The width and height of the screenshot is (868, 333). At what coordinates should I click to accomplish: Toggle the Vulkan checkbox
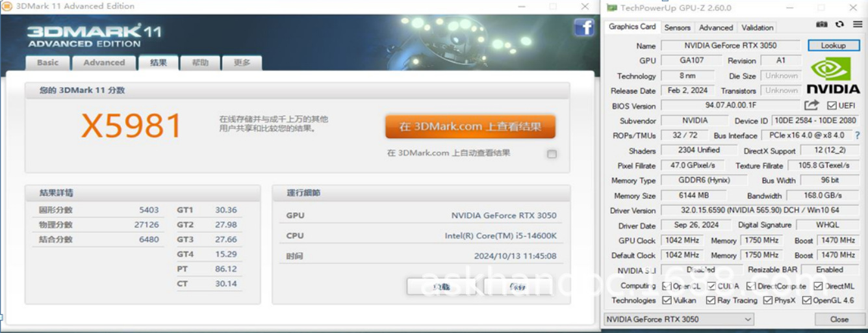pyautogui.click(x=667, y=300)
